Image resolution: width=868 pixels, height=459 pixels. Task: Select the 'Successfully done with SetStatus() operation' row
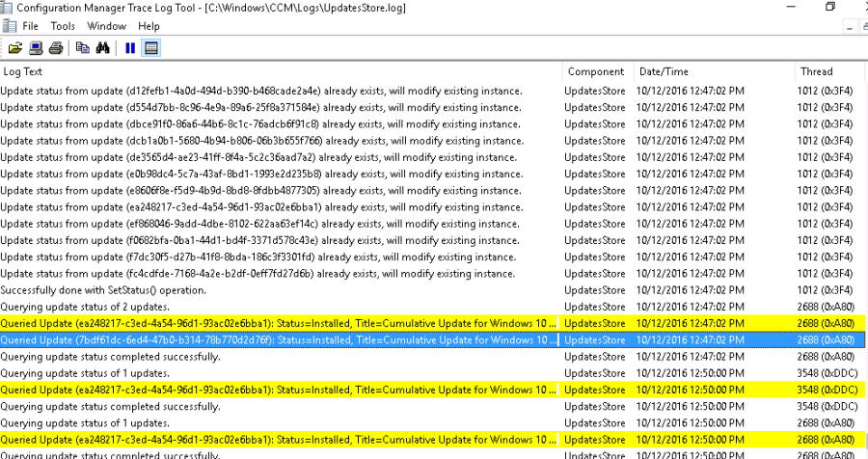coord(280,290)
